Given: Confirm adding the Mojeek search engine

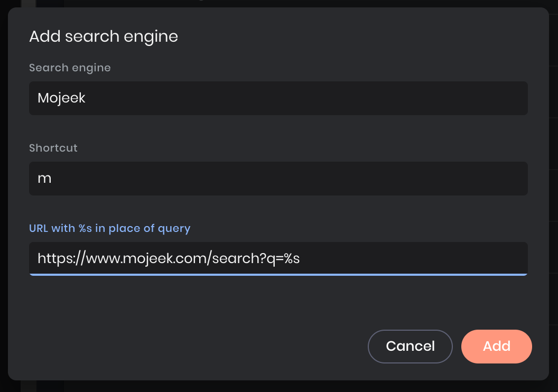Looking at the screenshot, I should pos(496,346).
